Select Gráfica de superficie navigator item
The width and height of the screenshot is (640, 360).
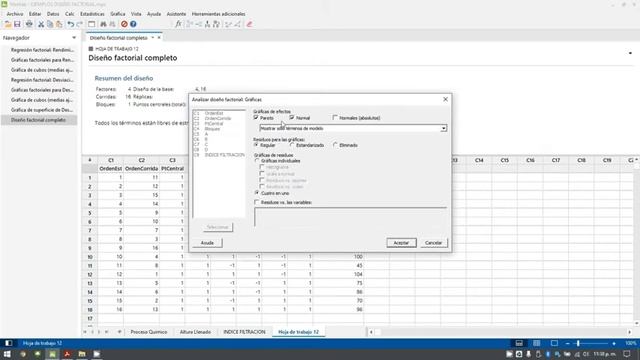pyautogui.click(x=42, y=110)
